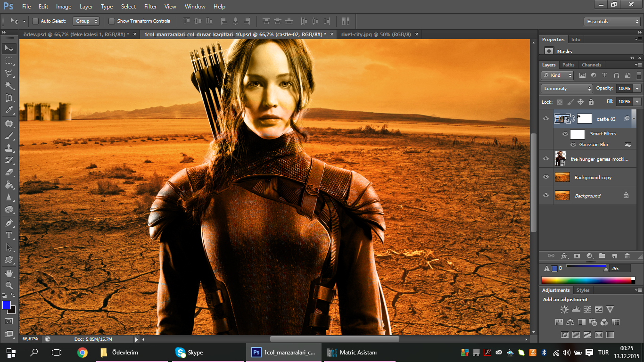644x362 pixels.
Task: Pick the Polygonal Lasso tool
Action: (9, 73)
